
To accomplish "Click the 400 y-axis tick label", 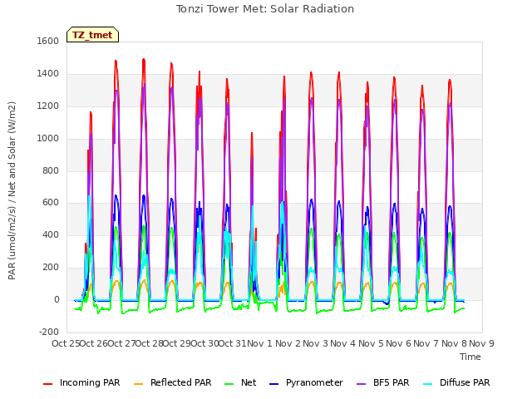I will (51, 235).
